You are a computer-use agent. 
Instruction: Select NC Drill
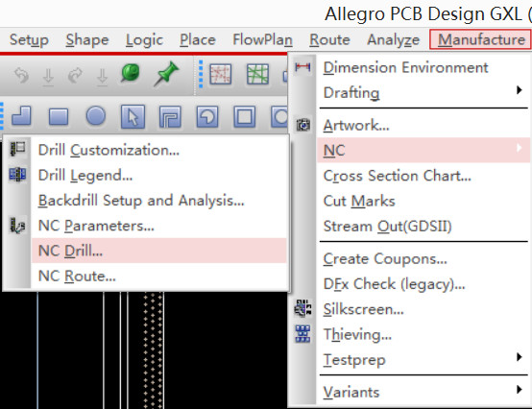[x=159, y=251]
